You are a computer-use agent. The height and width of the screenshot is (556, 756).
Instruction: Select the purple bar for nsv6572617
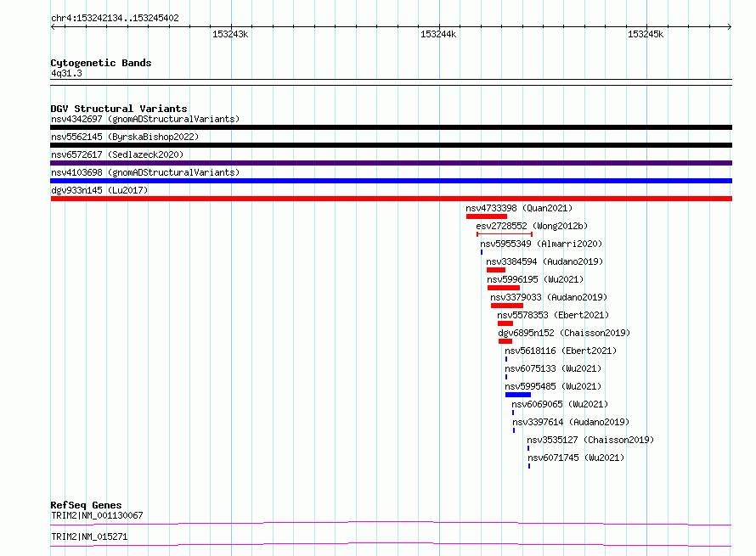tap(391, 163)
